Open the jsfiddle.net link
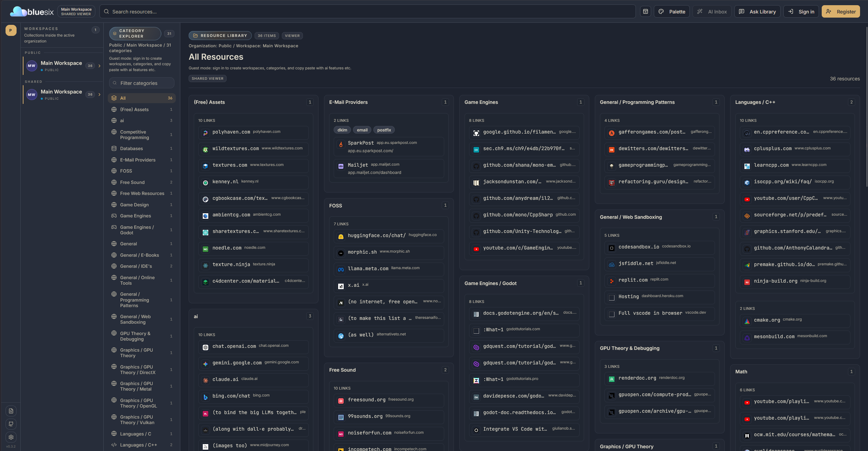The height and width of the screenshot is (451, 868). coord(659,264)
